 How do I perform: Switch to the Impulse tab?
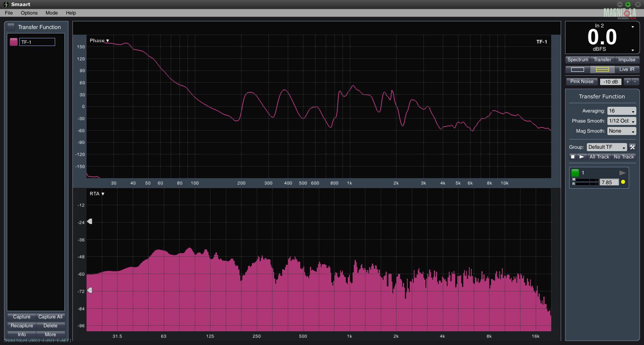click(x=626, y=60)
